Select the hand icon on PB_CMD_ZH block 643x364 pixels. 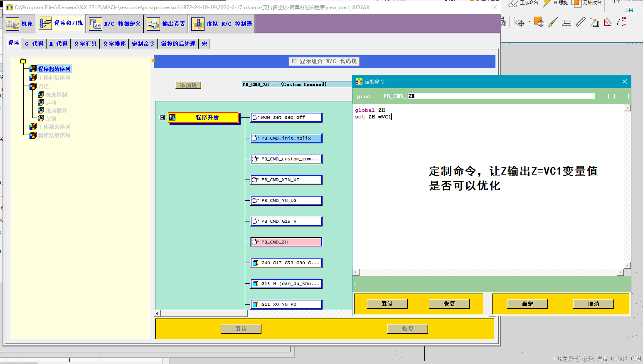click(256, 242)
